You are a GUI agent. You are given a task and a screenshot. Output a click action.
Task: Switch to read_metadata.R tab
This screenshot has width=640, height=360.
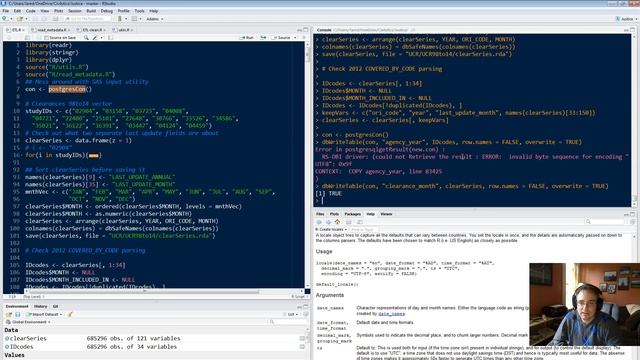point(51,30)
